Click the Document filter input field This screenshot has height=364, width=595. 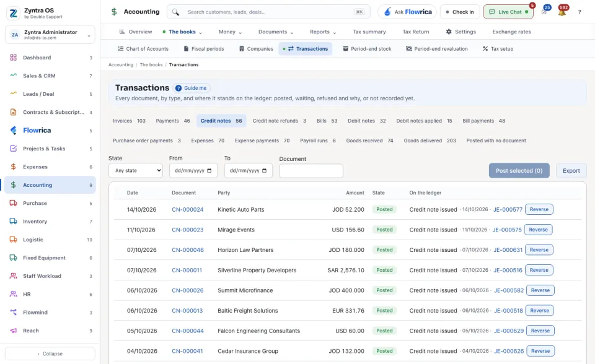[x=311, y=171]
